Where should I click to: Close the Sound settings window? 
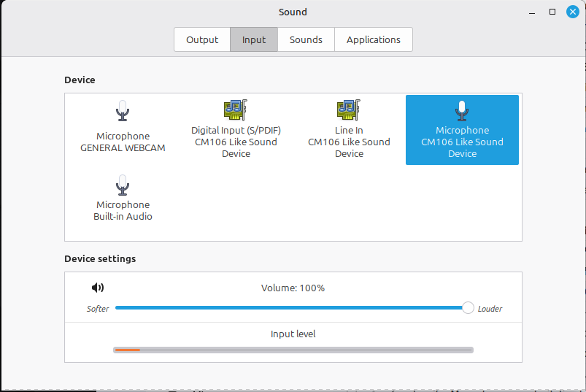(572, 12)
